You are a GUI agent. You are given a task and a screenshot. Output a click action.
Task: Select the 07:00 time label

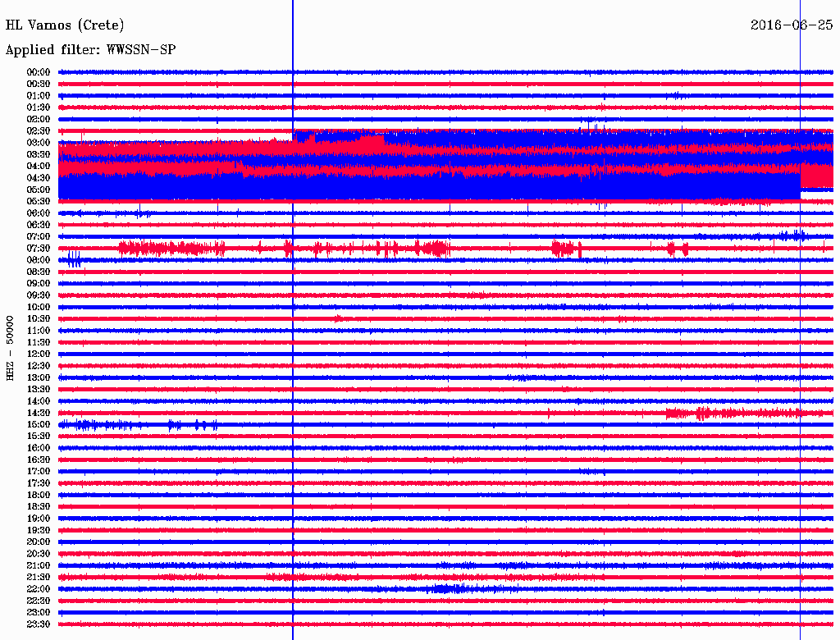[39, 237]
